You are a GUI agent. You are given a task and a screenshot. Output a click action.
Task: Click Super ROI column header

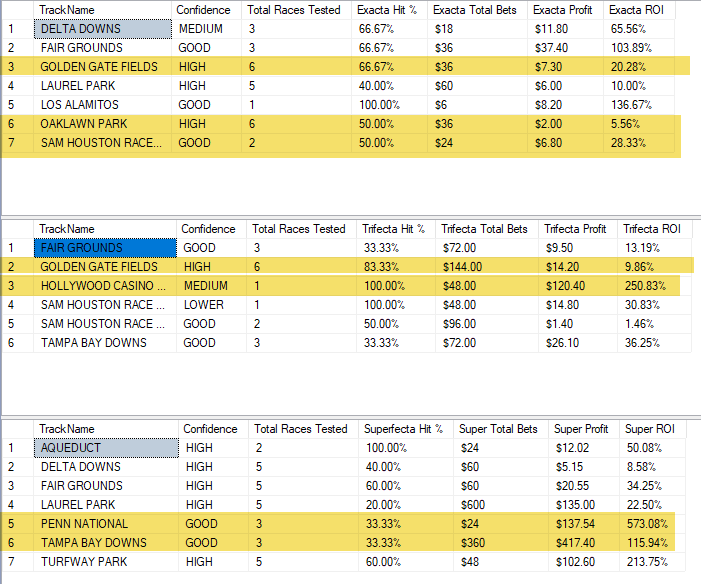(652, 429)
